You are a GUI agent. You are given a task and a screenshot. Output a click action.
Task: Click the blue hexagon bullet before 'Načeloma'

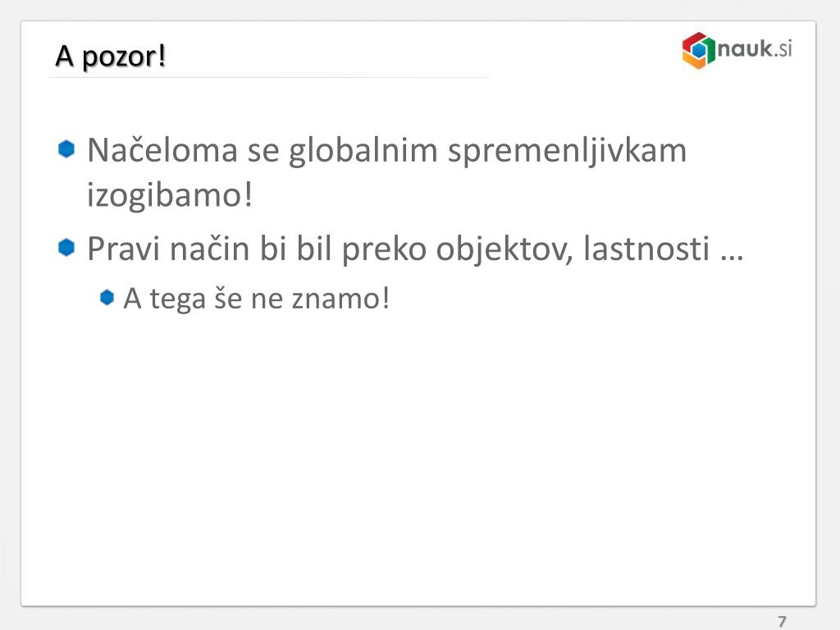click(x=66, y=149)
